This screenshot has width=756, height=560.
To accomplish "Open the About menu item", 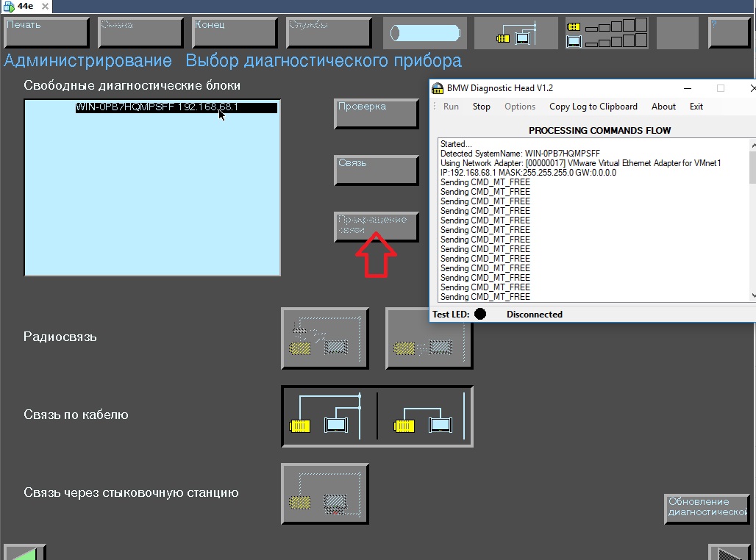I will 663,107.
